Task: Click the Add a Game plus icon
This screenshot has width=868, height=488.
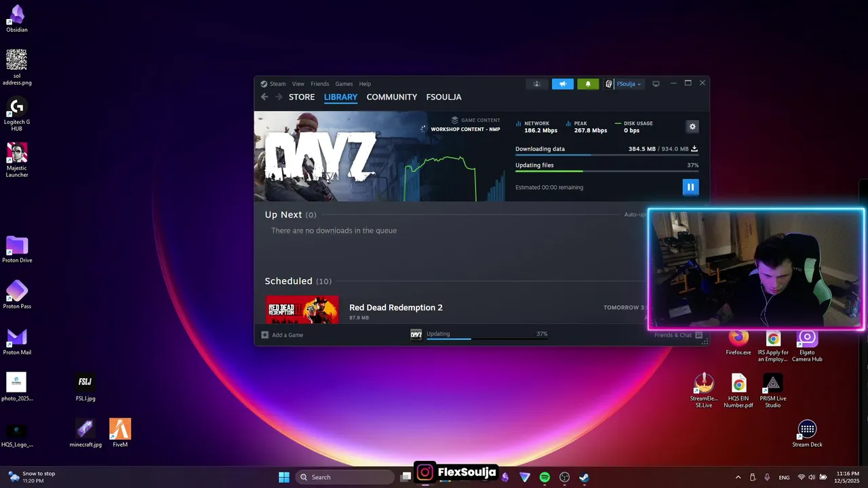Action: point(265,335)
